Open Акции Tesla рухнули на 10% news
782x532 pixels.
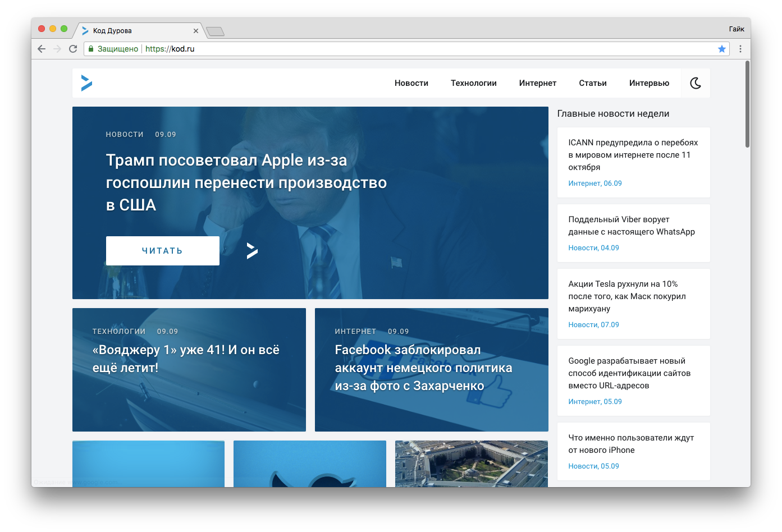click(627, 296)
